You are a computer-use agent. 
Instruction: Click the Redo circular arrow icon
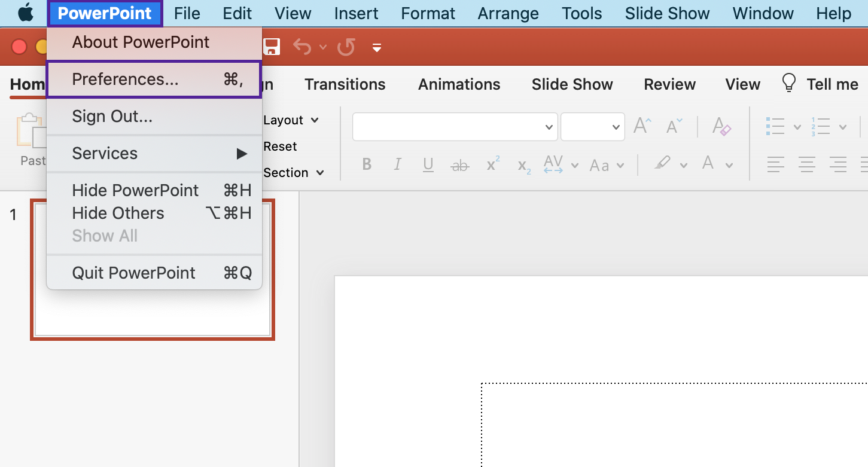point(346,47)
